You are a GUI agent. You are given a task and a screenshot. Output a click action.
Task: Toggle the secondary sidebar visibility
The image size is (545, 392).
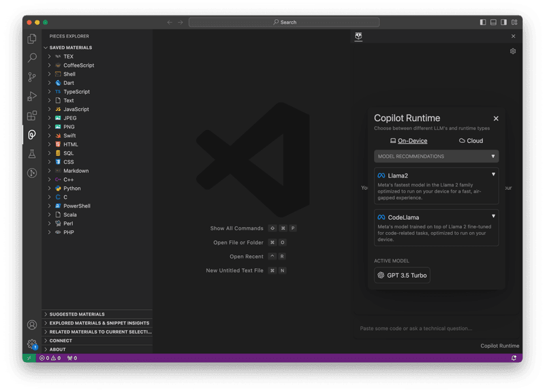pyautogui.click(x=503, y=21)
